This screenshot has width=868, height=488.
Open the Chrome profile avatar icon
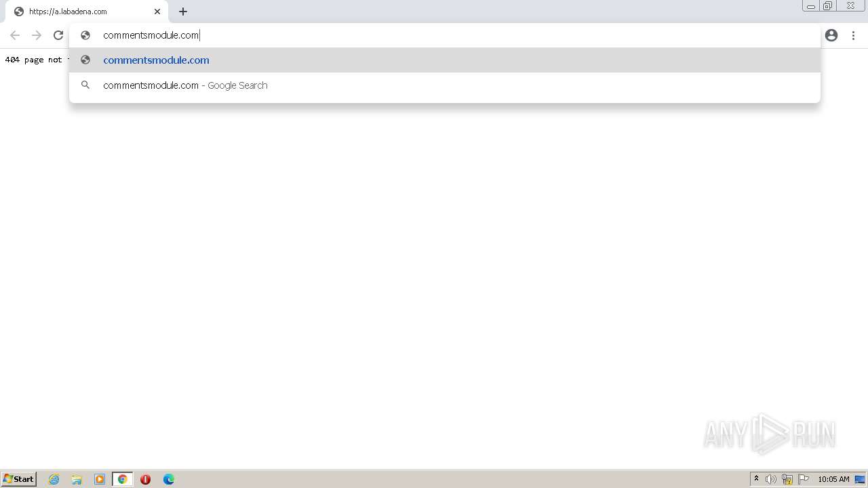[831, 35]
